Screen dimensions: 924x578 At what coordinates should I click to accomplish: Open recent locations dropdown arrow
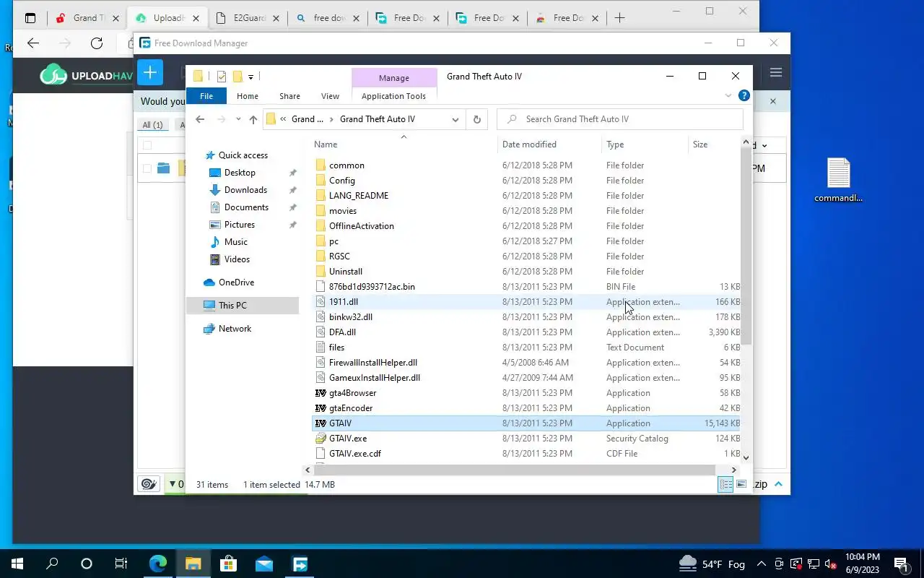[x=238, y=119]
